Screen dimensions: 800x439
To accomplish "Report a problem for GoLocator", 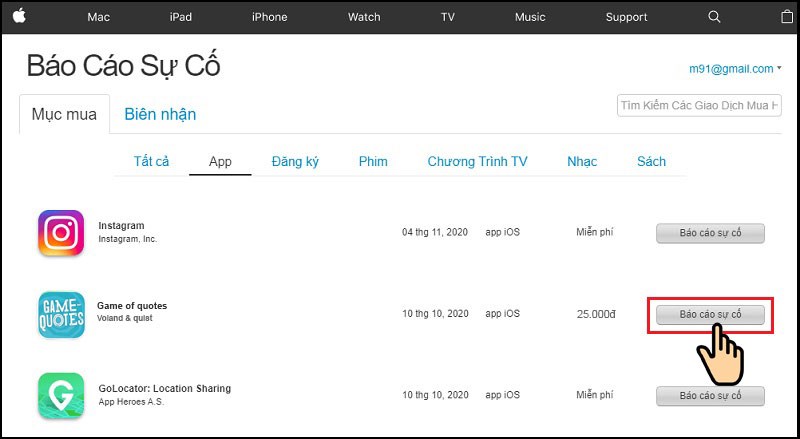I will pos(710,396).
